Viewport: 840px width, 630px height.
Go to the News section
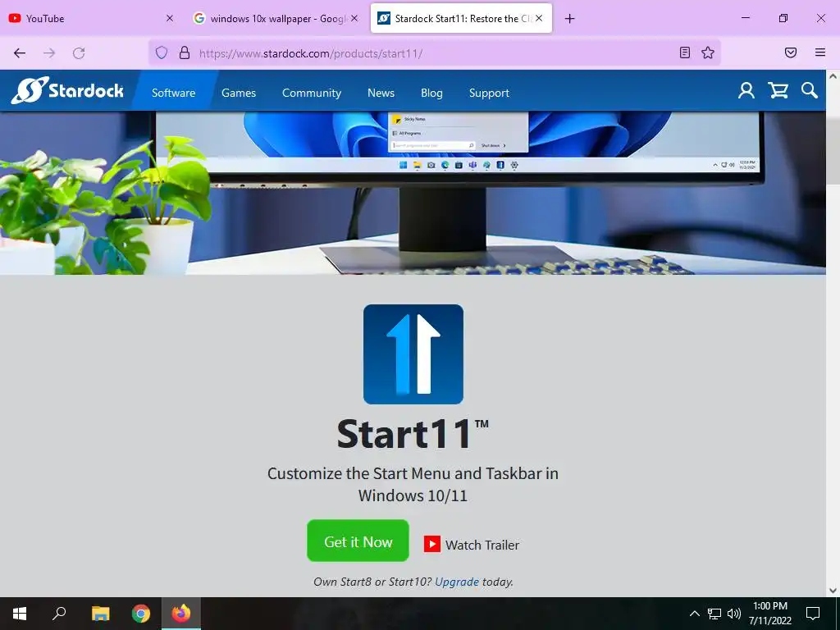click(381, 93)
